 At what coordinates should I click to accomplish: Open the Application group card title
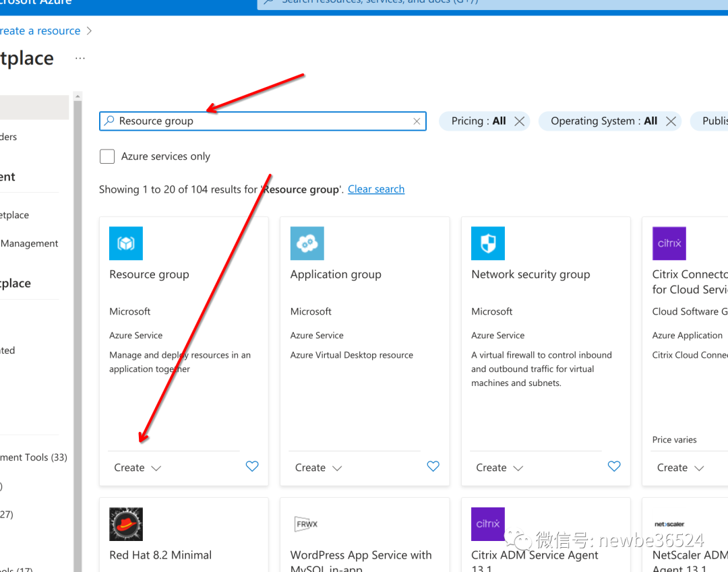tap(336, 274)
